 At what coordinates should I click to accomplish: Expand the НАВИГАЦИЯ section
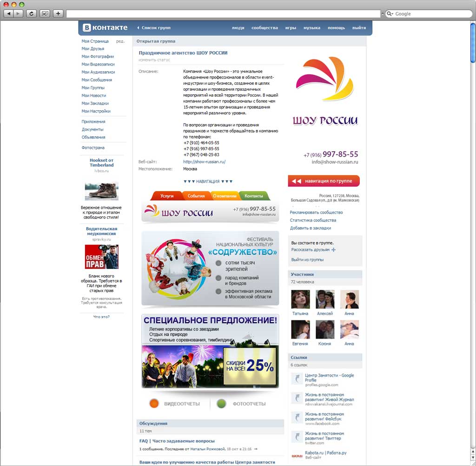(x=208, y=181)
